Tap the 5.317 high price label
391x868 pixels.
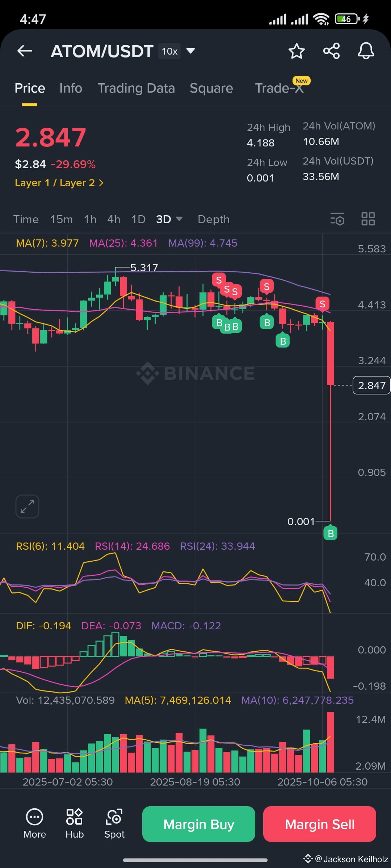[x=144, y=268]
